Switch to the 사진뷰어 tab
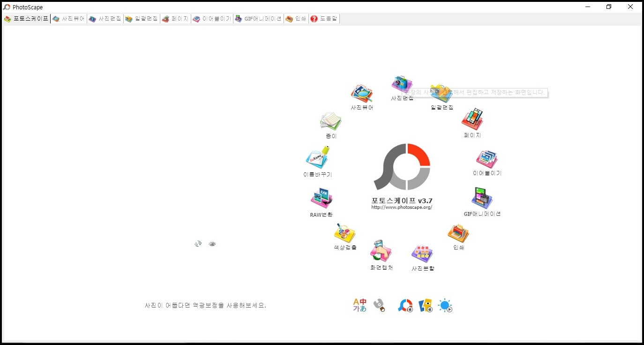This screenshot has width=644, height=345. tap(69, 19)
